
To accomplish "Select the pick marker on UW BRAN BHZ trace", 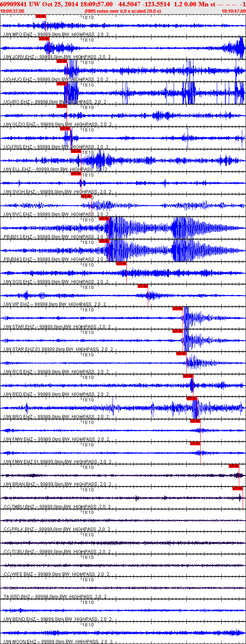I will pyautogui.click(x=234, y=466).
